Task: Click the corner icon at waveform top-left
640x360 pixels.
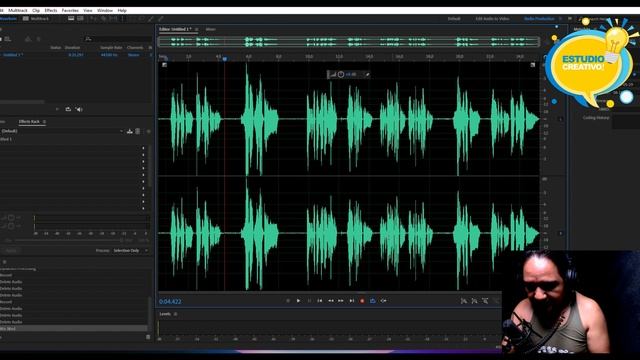Action: 164,64
